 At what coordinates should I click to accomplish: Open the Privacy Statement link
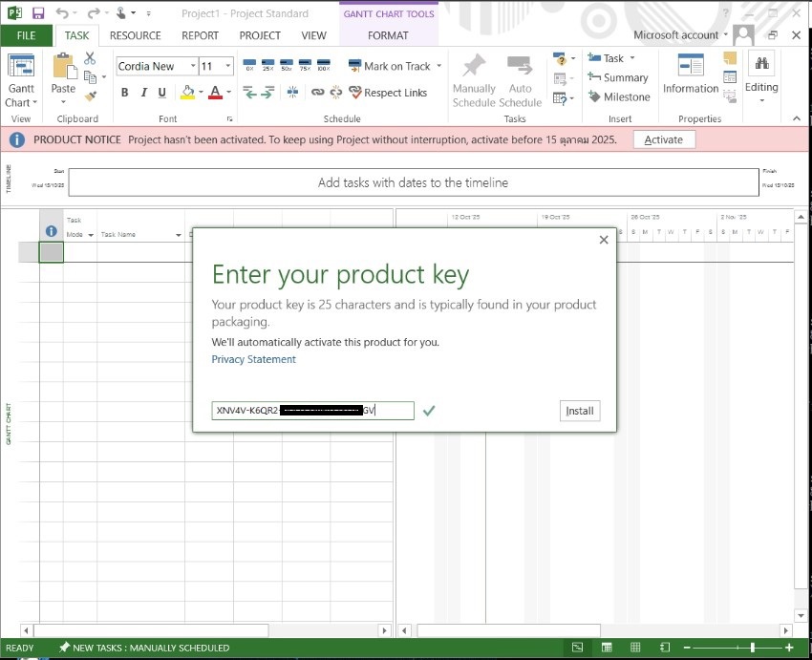pyautogui.click(x=254, y=359)
